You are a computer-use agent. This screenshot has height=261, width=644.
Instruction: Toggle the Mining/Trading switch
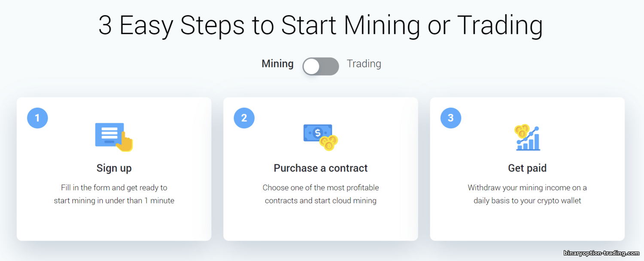(321, 67)
